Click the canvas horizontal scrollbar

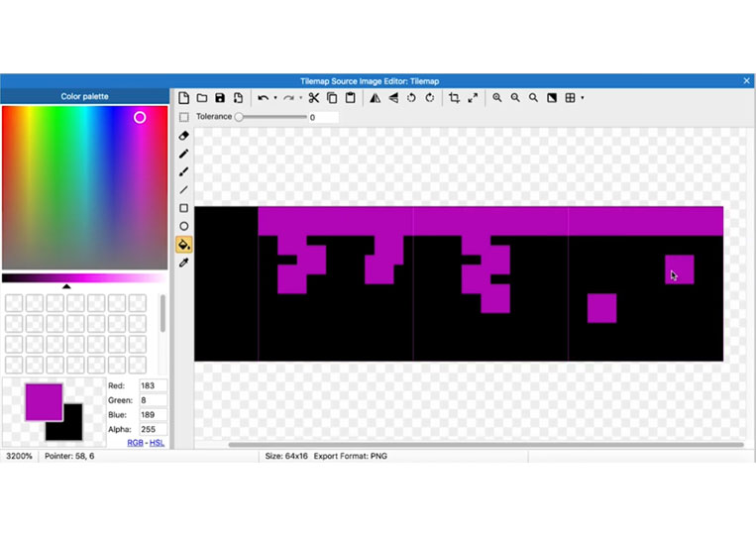486,445
